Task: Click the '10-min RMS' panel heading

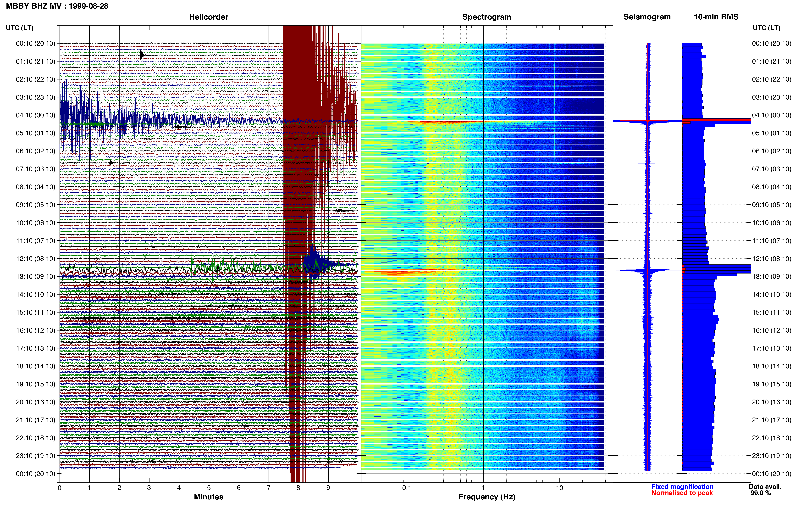Action: point(716,17)
